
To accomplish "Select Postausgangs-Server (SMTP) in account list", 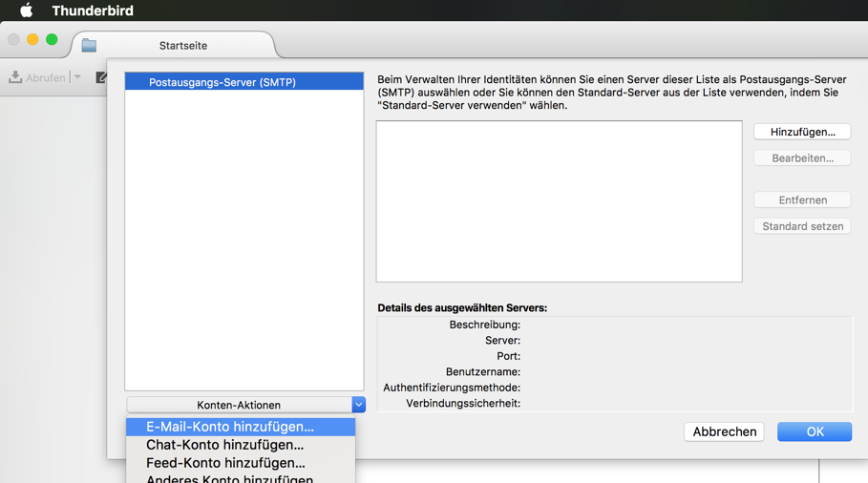I will pos(244,82).
